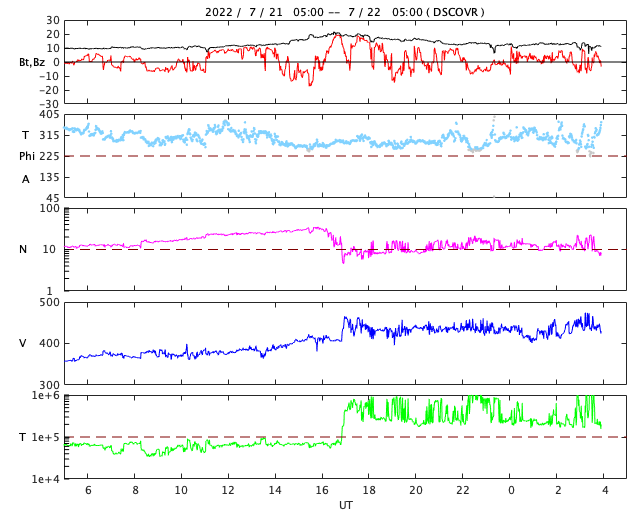
Task: Click the "2" hour tick on the UT axis
Action: tap(558, 490)
